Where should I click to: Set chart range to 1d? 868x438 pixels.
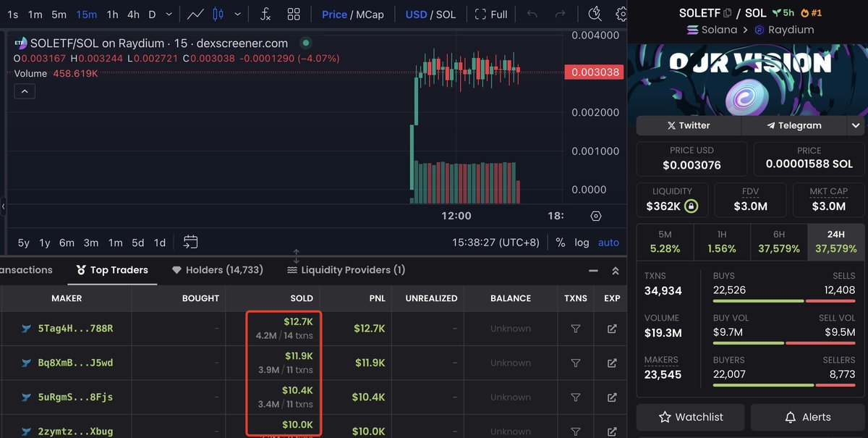160,243
